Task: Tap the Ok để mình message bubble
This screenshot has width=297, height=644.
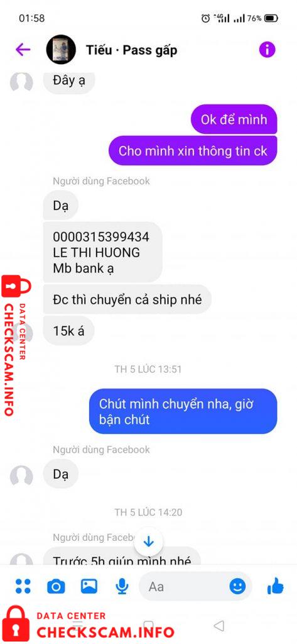Action: [234, 119]
